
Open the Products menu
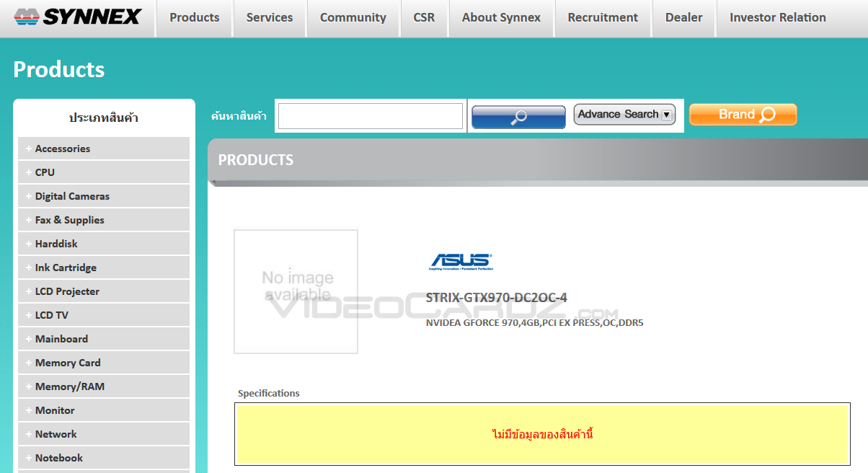pos(195,17)
